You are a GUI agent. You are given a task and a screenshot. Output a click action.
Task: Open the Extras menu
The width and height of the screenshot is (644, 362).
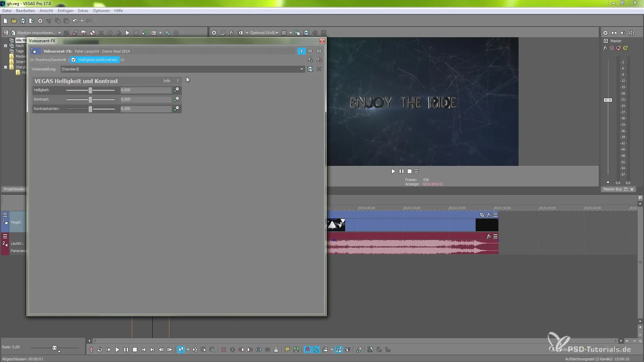point(83,11)
